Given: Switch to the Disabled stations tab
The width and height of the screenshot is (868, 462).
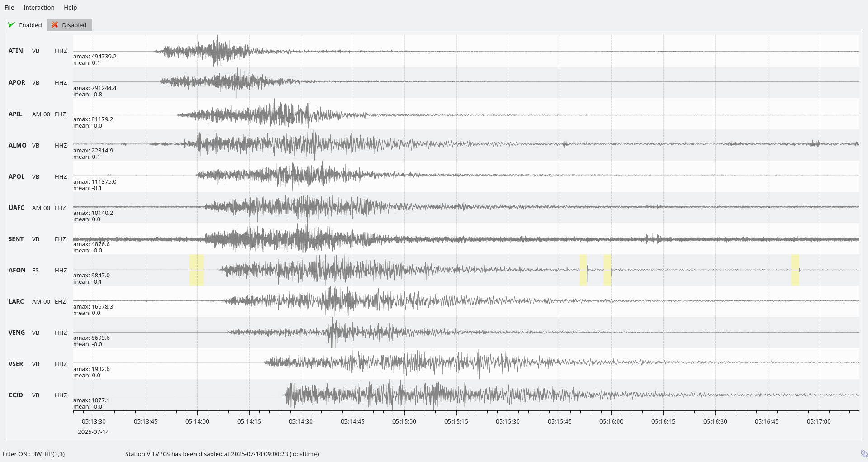Looking at the screenshot, I should (x=70, y=25).
